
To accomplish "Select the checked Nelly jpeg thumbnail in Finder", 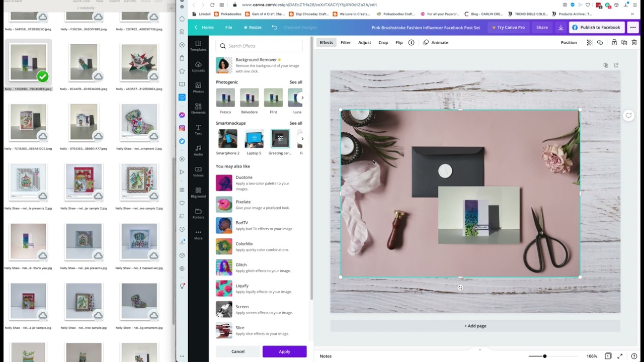I will (x=28, y=62).
